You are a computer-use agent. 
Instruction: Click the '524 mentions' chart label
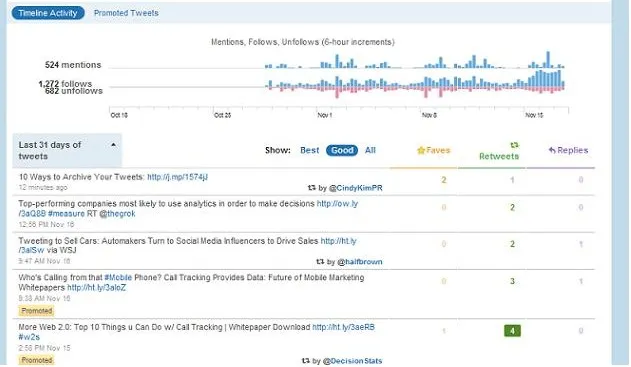(73, 65)
